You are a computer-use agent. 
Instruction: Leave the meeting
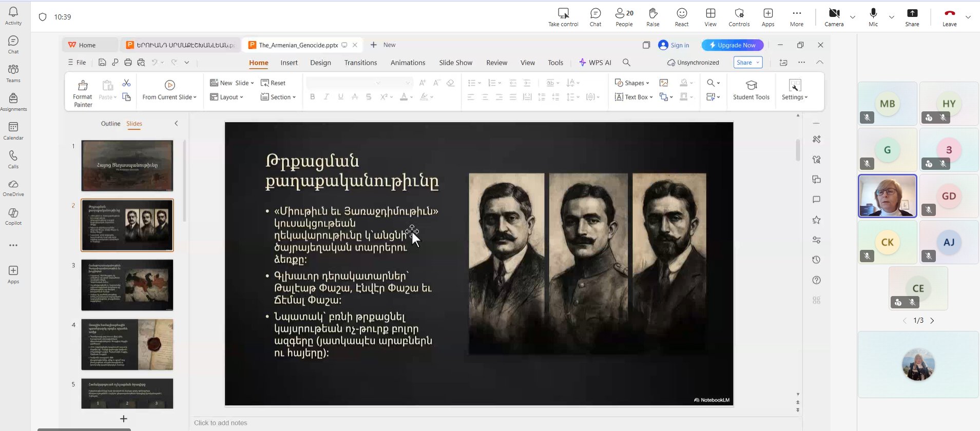click(949, 16)
